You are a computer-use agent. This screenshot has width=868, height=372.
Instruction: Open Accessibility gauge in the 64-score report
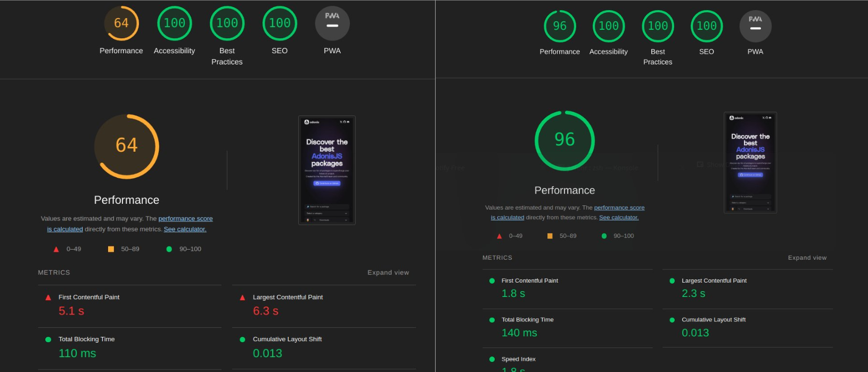tap(174, 23)
